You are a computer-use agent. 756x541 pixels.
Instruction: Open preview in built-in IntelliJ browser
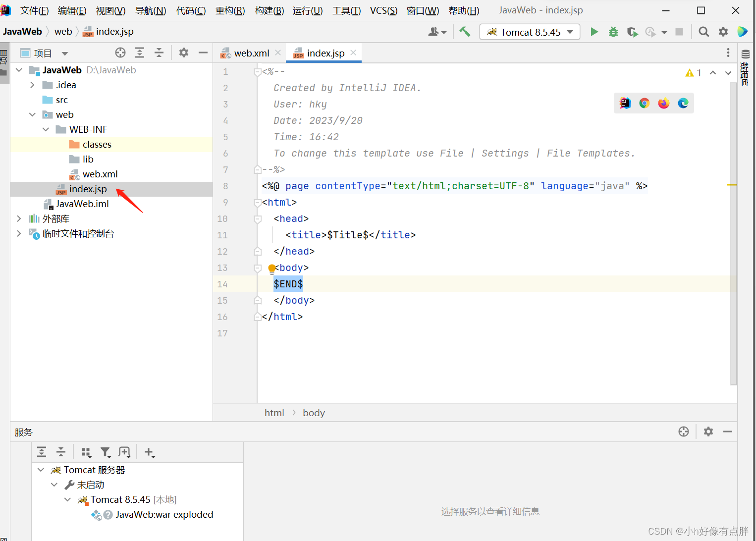[x=625, y=103]
